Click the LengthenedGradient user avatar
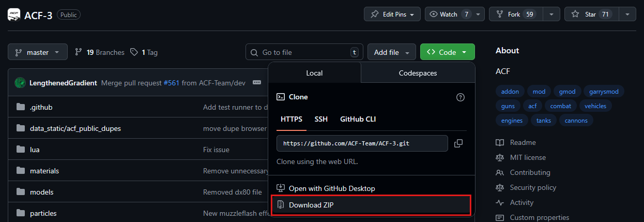The height and width of the screenshot is (222, 644). pyautogui.click(x=20, y=83)
